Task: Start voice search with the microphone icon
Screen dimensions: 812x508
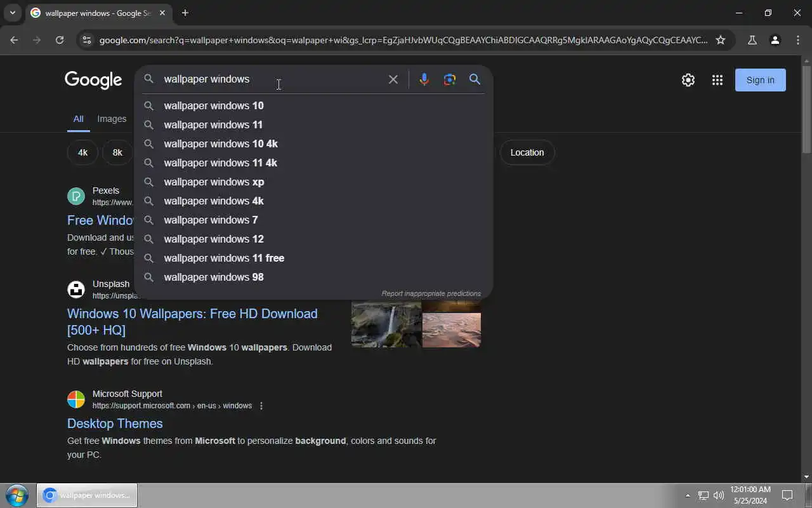Action: coord(424,79)
